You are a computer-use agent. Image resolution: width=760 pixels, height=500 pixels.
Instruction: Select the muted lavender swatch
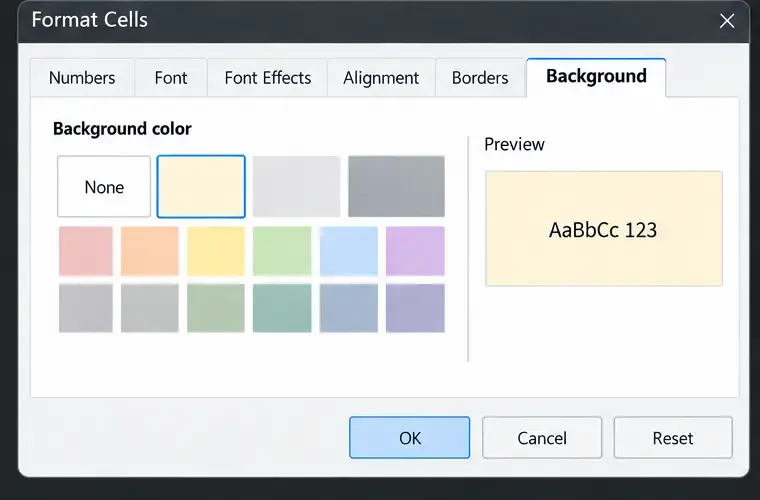415,308
